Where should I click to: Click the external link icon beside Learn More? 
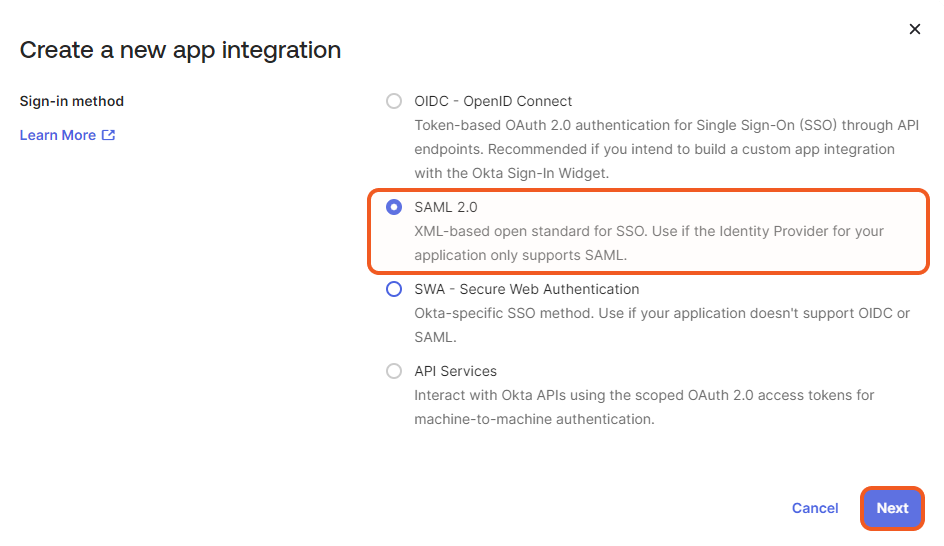[x=109, y=135]
